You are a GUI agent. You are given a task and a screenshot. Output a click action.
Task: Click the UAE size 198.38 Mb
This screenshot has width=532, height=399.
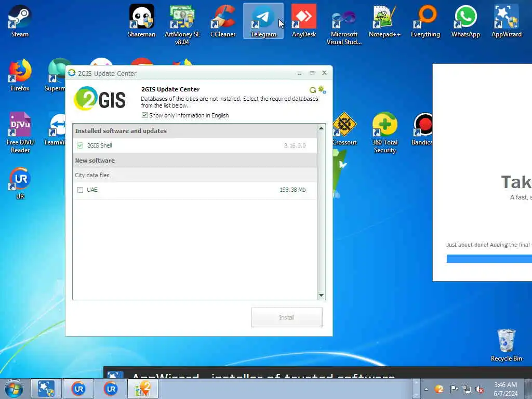292,190
